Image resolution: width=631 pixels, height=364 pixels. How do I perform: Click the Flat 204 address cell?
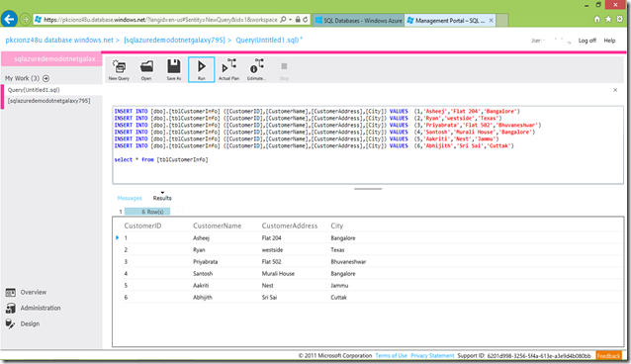coord(272,238)
